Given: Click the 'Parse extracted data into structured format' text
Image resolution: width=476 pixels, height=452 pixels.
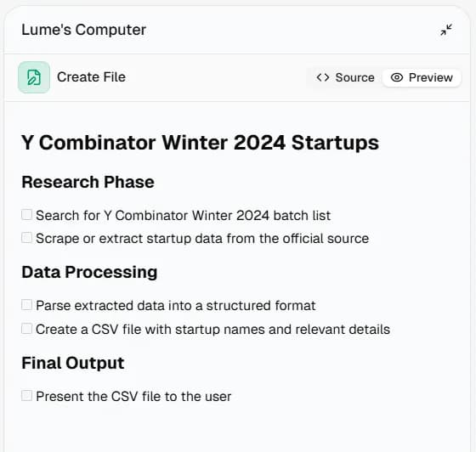Looking at the screenshot, I should [x=176, y=306].
